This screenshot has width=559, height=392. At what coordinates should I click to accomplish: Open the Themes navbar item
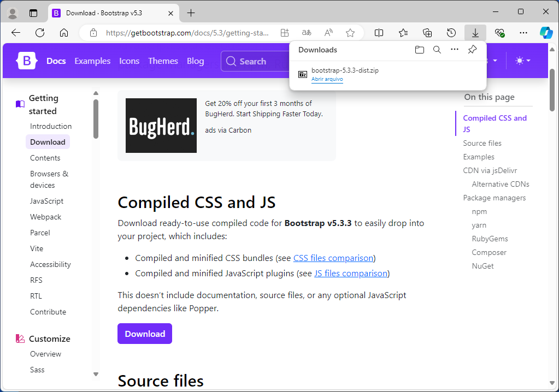point(163,61)
